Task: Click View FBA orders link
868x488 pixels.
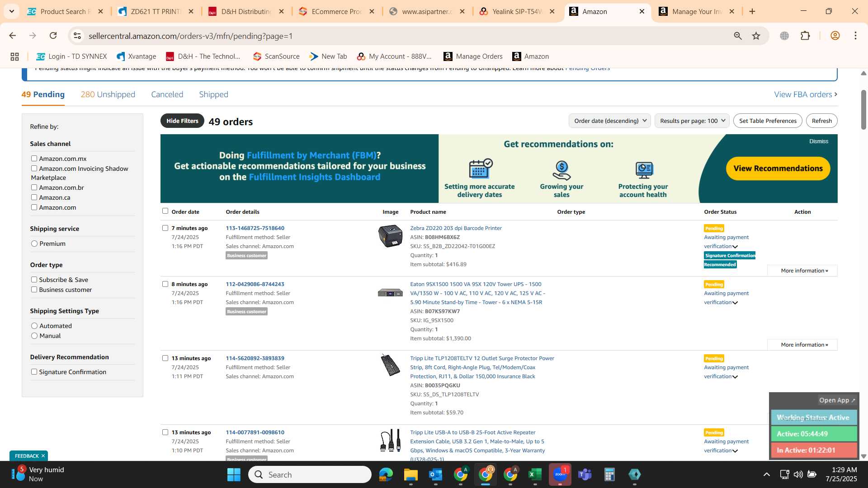Action: [x=806, y=94]
